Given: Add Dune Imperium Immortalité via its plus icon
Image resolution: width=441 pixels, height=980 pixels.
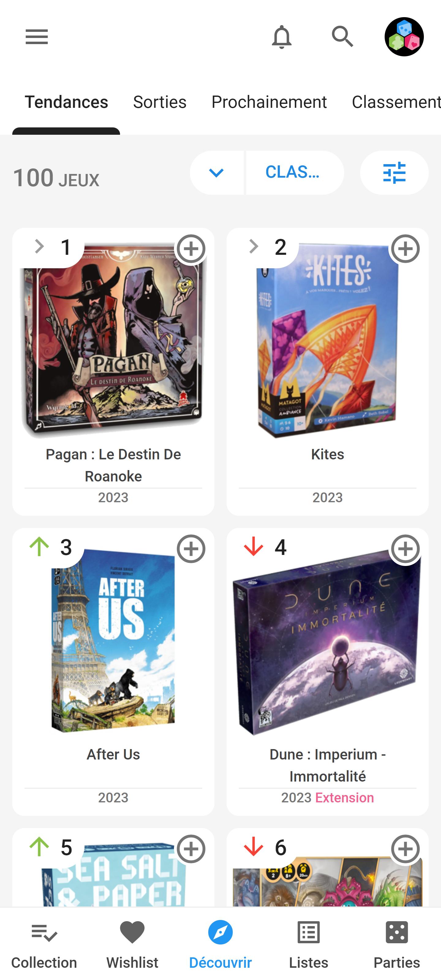Looking at the screenshot, I should point(405,548).
